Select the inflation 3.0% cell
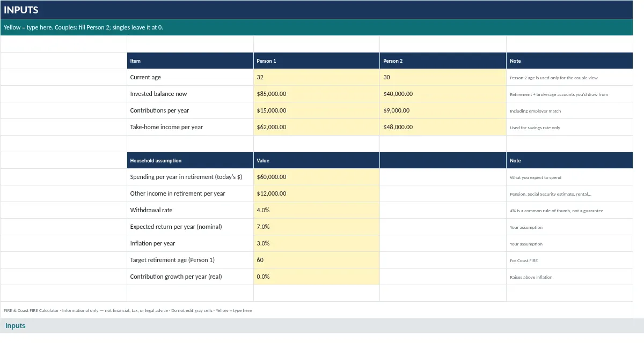This screenshot has width=644, height=343. click(x=317, y=243)
